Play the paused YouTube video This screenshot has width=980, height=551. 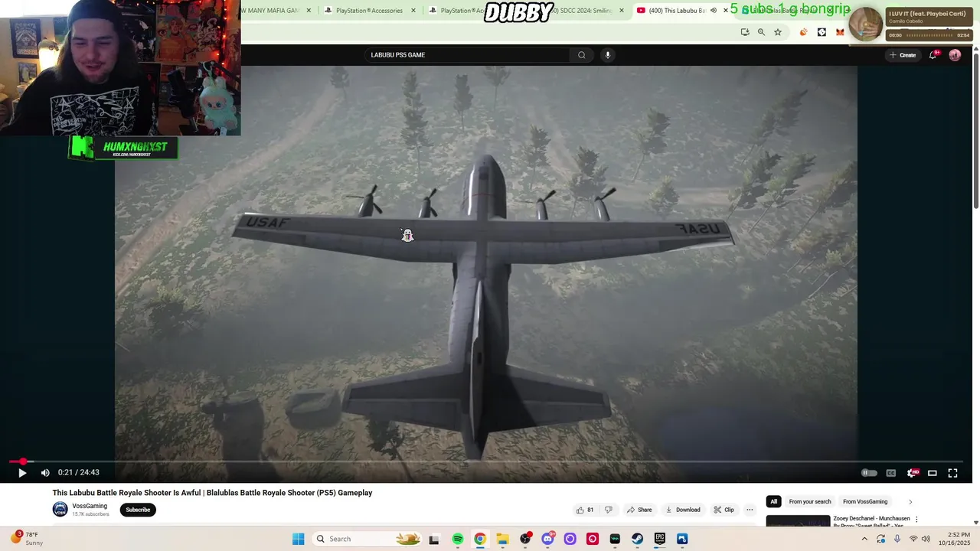[22, 473]
